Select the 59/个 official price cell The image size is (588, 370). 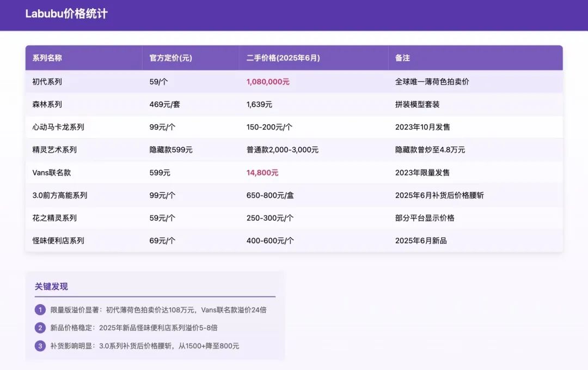coord(158,82)
